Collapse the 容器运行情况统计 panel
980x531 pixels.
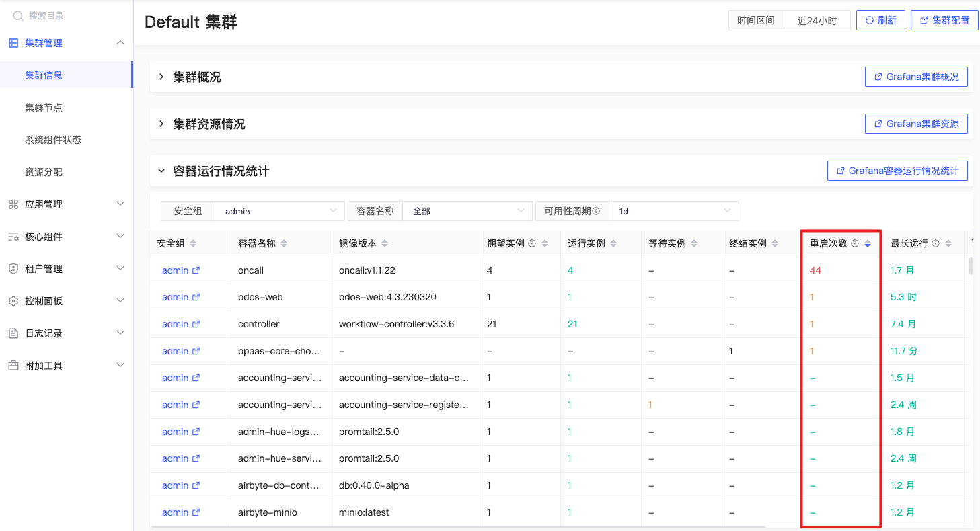(161, 171)
